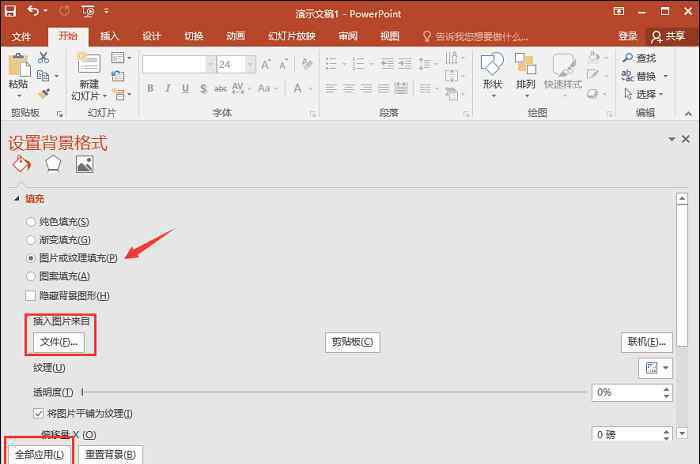Open the Texture (纹理) dropdown
The width and height of the screenshot is (700, 464).
click(654, 369)
